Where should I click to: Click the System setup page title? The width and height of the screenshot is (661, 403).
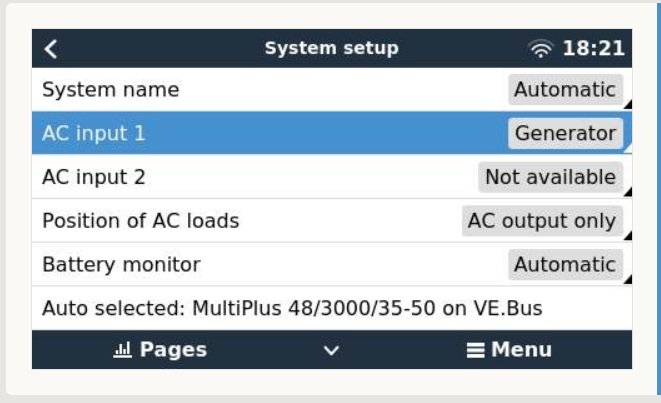331,48
